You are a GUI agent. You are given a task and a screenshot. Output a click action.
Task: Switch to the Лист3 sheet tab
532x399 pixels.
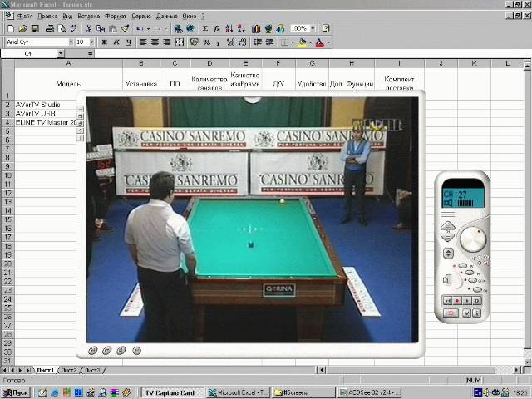click(x=92, y=370)
